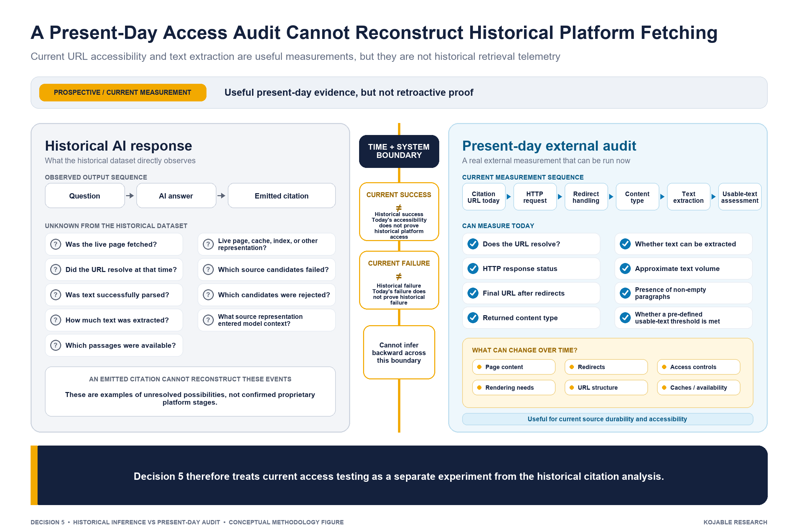Click blue arrow between Citation URL today and HTTP request

pyautogui.click(x=509, y=197)
